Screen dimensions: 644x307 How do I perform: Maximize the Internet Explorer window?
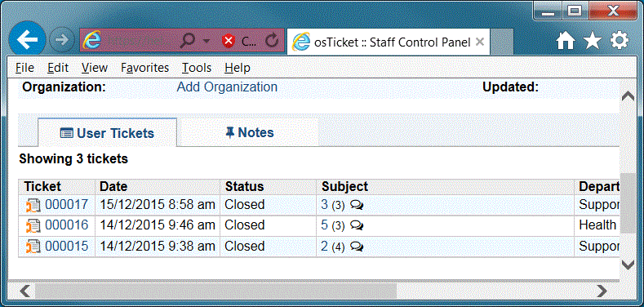[x=575, y=11]
